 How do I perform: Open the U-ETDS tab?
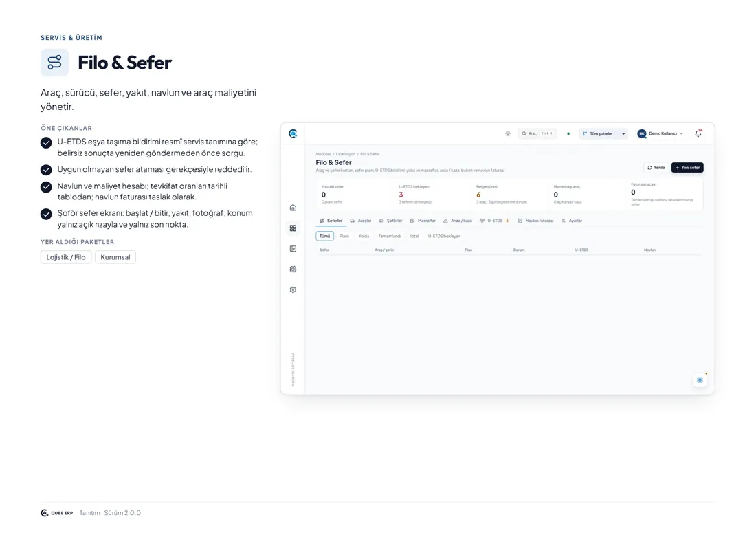494,221
